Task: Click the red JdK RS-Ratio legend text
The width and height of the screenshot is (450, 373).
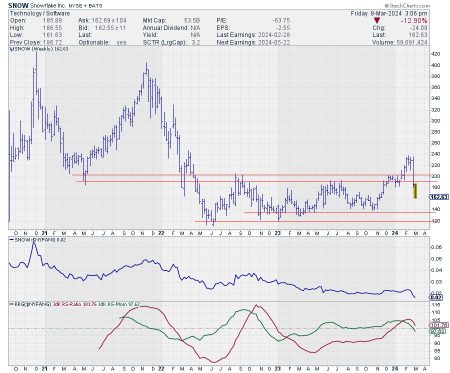Action: tap(74, 304)
